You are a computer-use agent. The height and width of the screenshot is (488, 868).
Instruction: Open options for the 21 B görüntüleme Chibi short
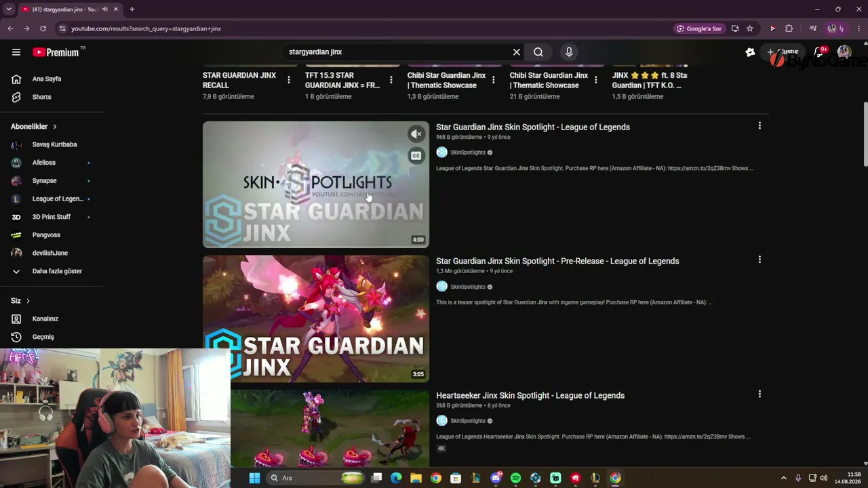[596, 80]
